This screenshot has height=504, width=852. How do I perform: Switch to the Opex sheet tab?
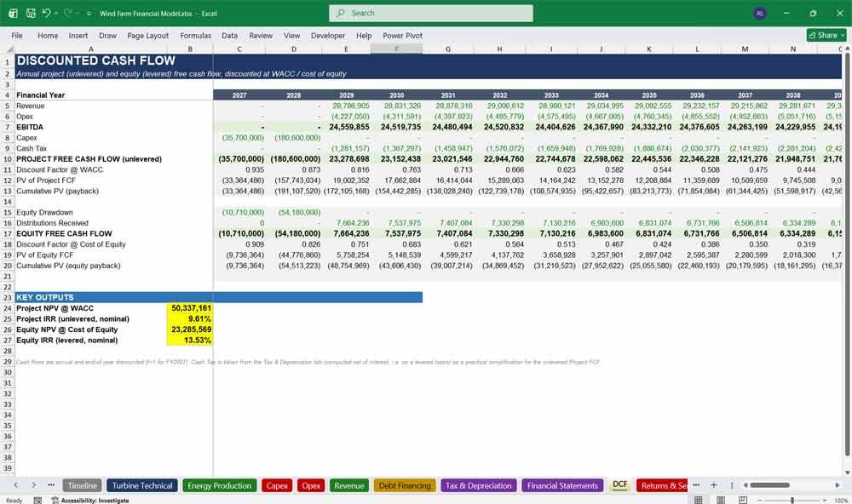coord(311,485)
